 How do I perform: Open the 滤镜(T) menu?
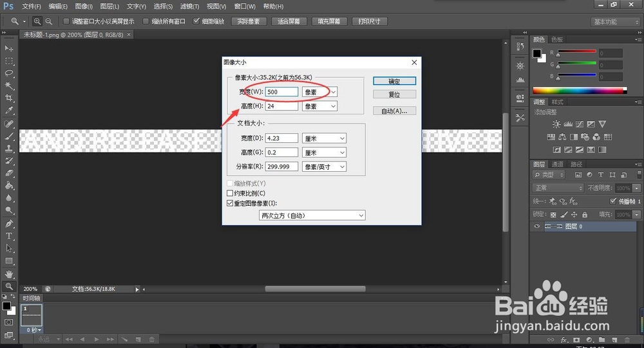click(x=190, y=6)
